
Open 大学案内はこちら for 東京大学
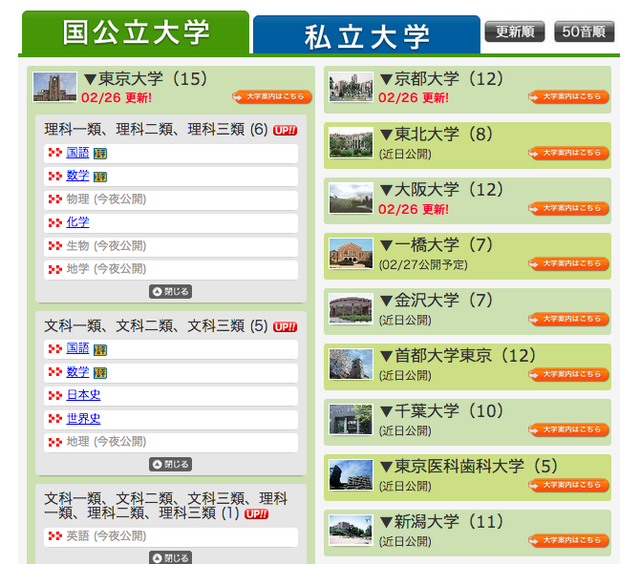click(272, 97)
